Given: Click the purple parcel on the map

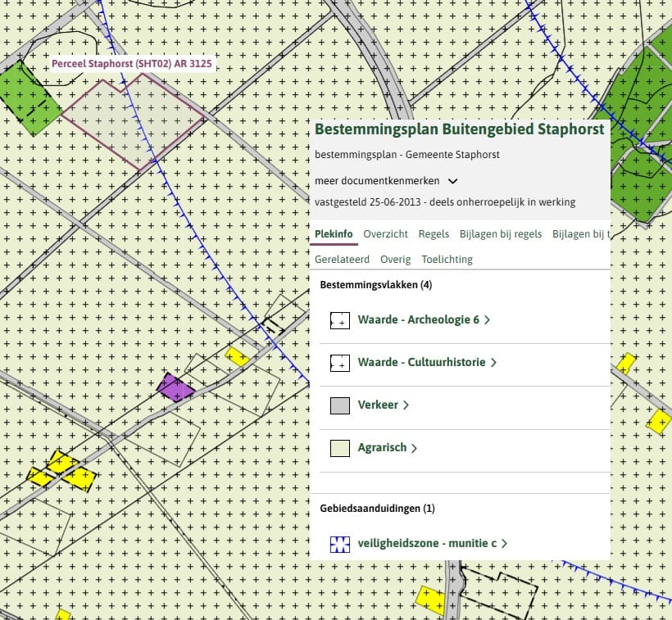Looking at the screenshot, I should coord(175,387).
